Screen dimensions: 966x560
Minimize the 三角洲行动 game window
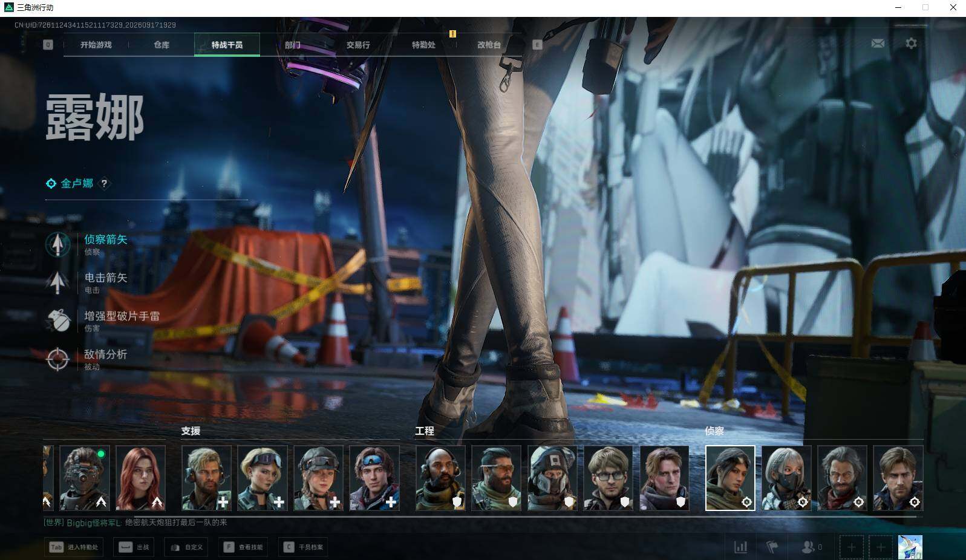click(x=898, y=7)
